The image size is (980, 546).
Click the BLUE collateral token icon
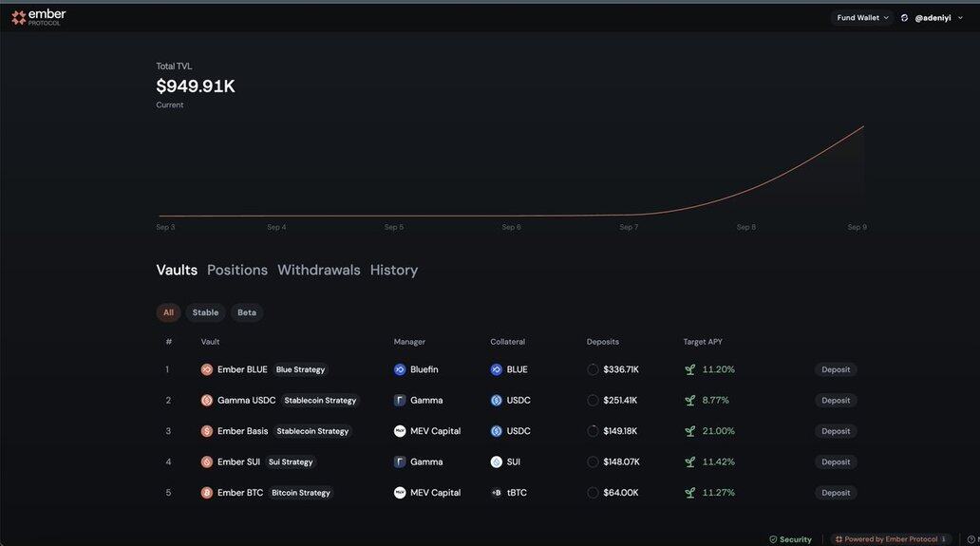[x=497, y=369]
